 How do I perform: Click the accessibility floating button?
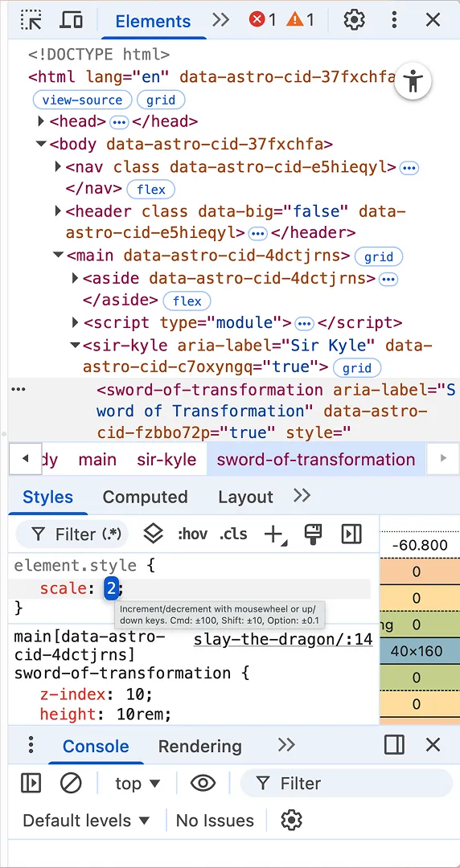pyautogui.click(x=413, y=81)
